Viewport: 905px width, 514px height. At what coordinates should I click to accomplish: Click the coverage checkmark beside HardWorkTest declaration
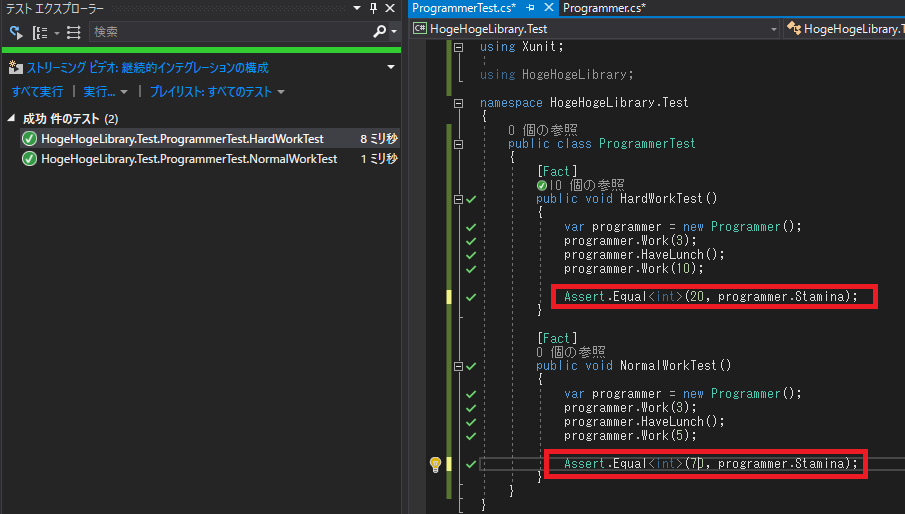(x=472, y=199)
